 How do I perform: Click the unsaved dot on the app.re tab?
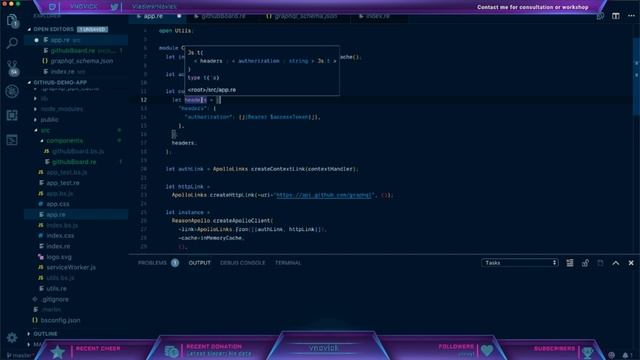179,16
